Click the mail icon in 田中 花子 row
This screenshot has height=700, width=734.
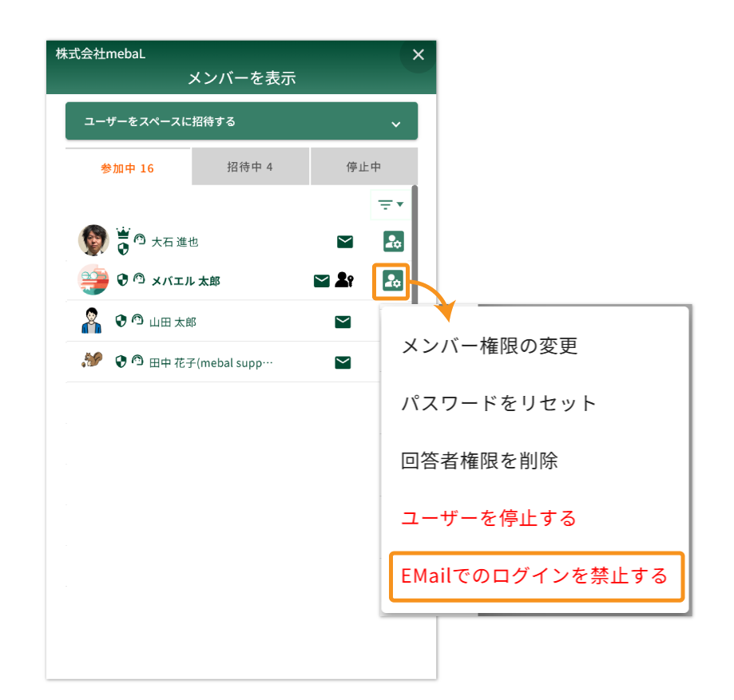[x=343, y=362]
